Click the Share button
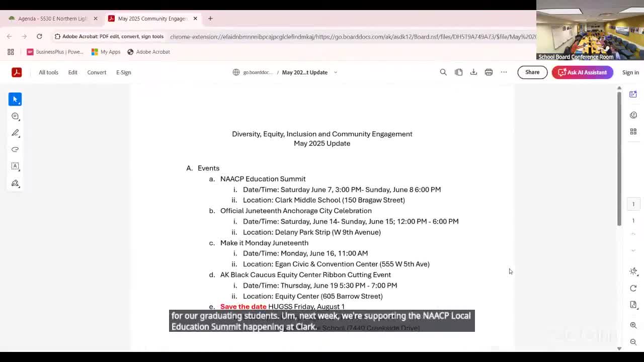The width and height of the screenshot is (644, 362). tap(532, 72)
